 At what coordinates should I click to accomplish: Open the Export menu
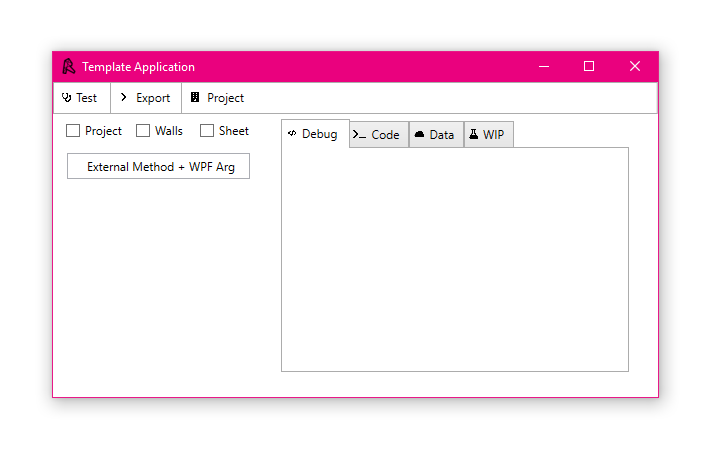(146, 98)
